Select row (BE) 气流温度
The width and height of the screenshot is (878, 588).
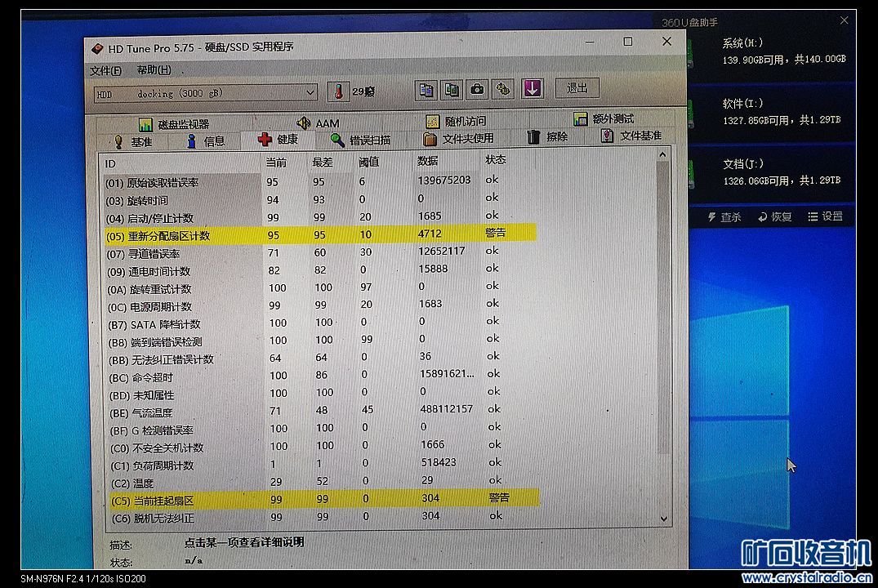click(323, 412)
